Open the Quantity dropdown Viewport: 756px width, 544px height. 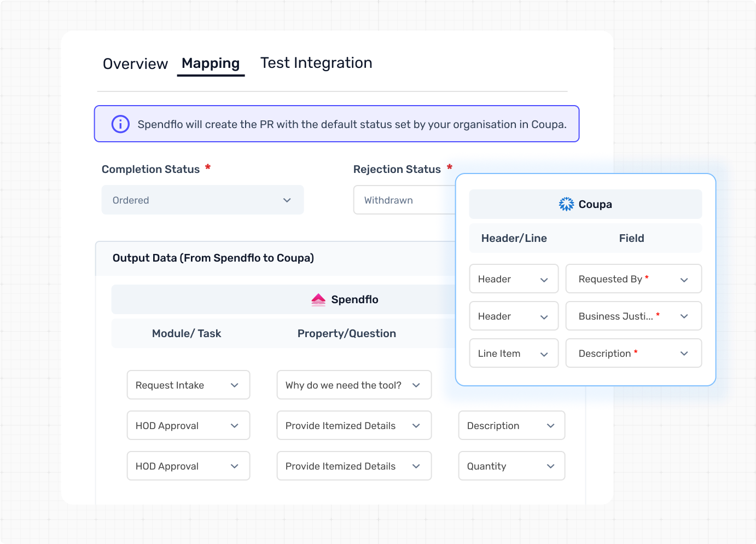pos(511,466)
